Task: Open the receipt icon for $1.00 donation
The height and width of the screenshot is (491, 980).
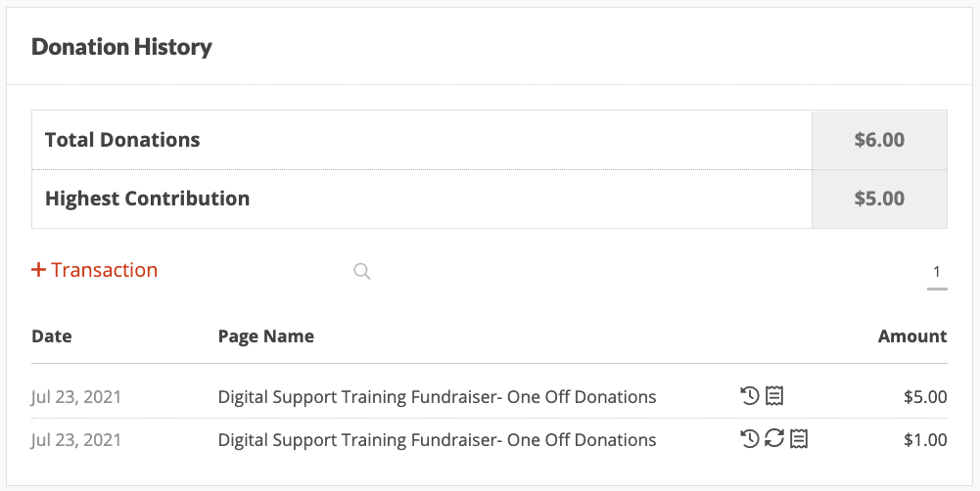Action: (799, 439)
